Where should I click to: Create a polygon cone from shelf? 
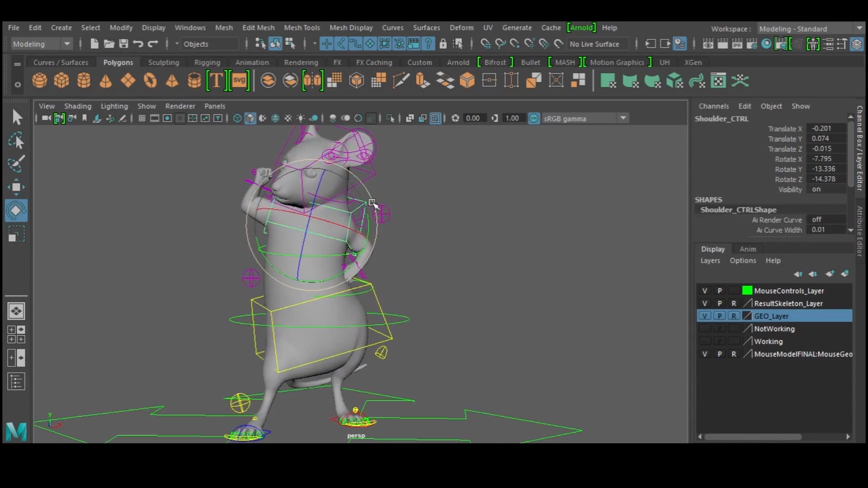pyautogui.click(x=106, y=81)
